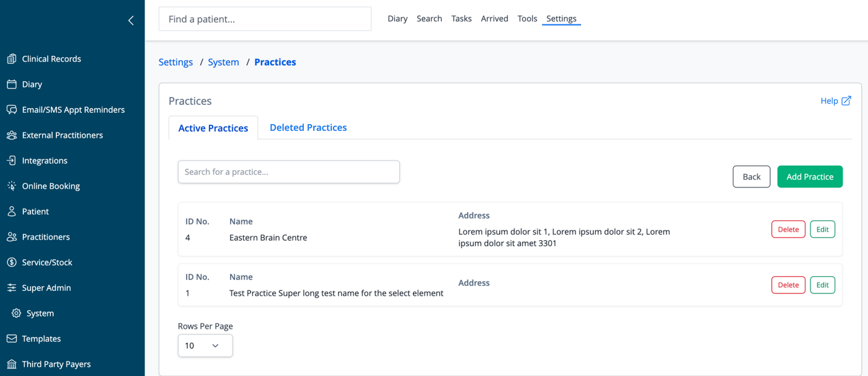The width and height of the screenshot is (868, 376).
Task: Delete the Eastern Brain Centre practice
Action: (788, 229)
